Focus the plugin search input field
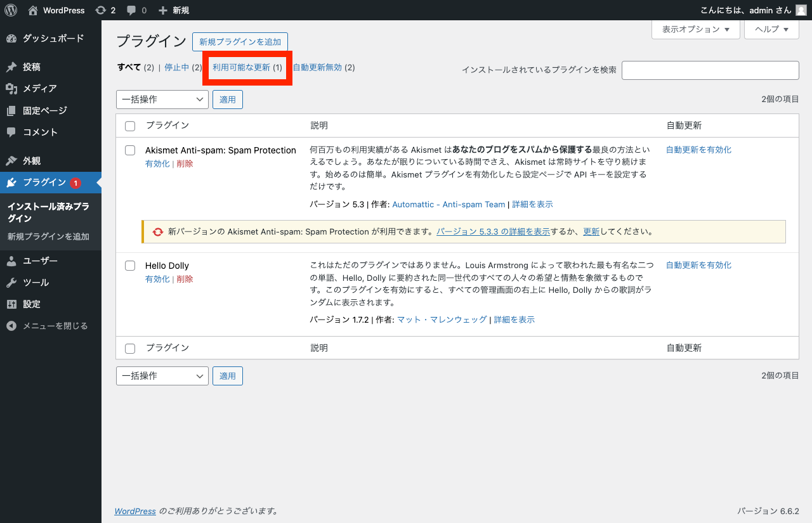Viewport: 812px width, 523px height. click(x=710, y=70)
